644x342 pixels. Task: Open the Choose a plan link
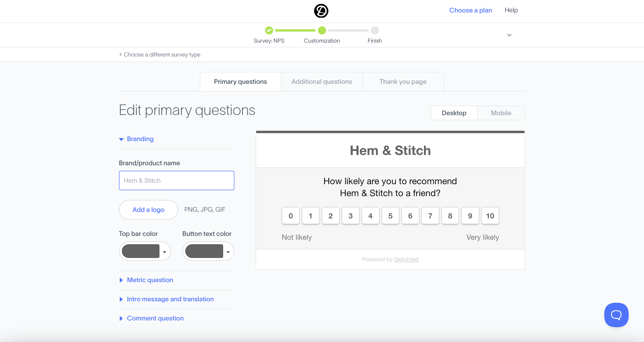[470, 10]
